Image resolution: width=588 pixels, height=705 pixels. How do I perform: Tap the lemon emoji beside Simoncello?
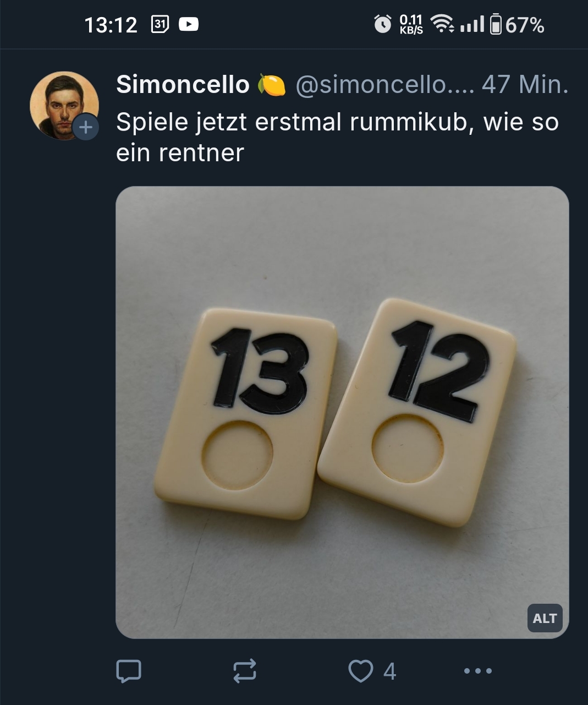[272, 85]
